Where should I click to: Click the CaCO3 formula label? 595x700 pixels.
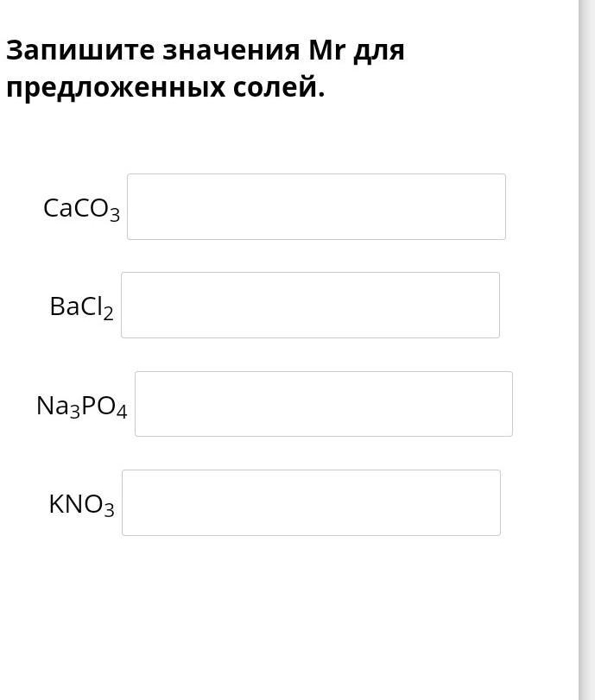pyautogui.click(x=81, y=209)
